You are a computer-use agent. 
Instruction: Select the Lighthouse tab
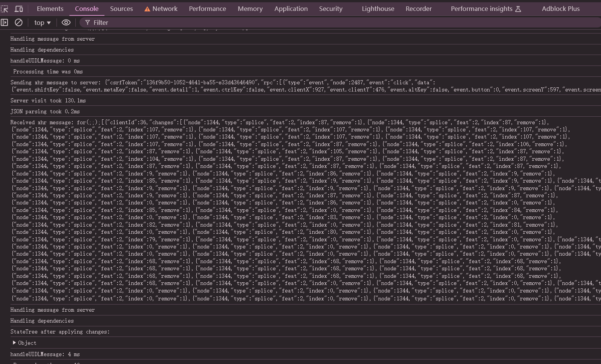(378, 9)
